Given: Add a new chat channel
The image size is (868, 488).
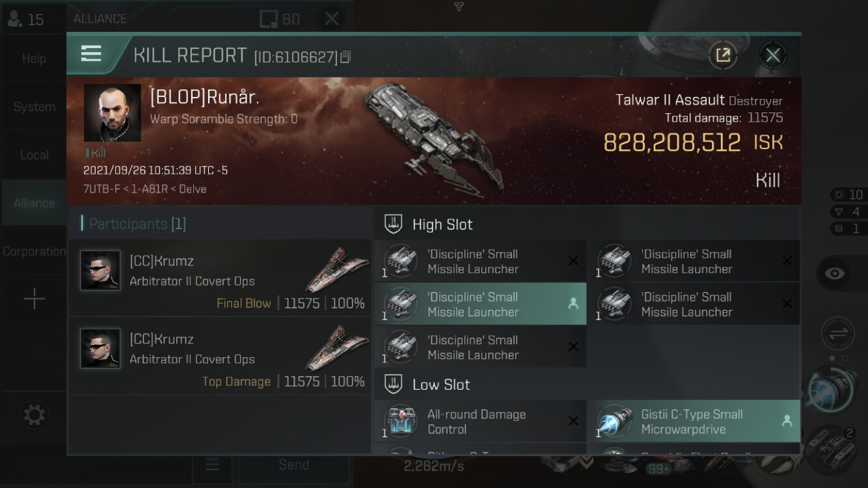Looking at the screenshot, I should tap(34, 299).
